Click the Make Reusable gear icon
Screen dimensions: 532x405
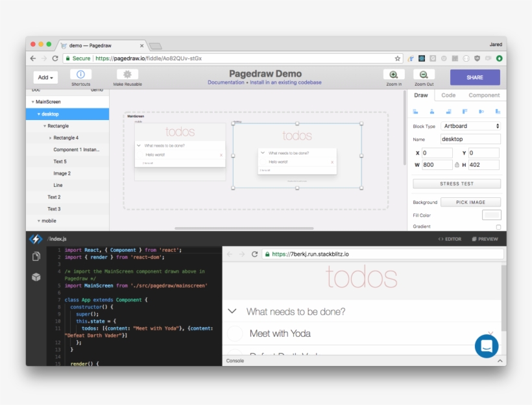[x=127, y=75]
